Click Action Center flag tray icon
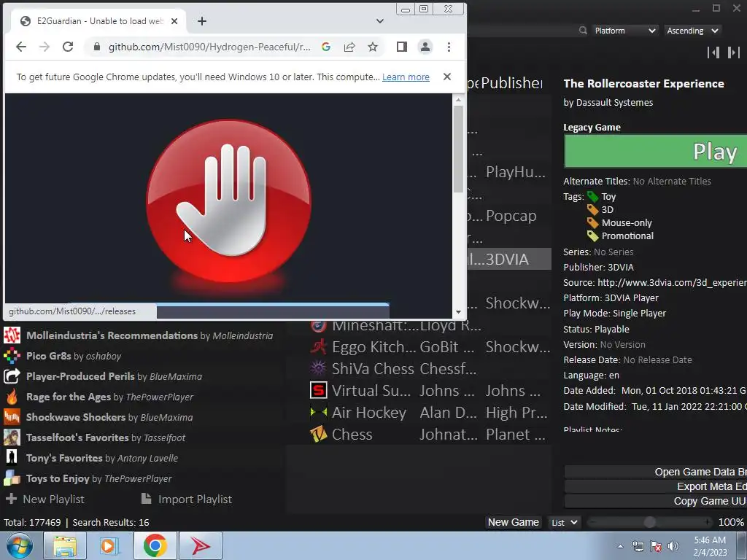Image resolution: width=747 pixels, height=560 pixels. pyautogui.click(x=656, y=546)
